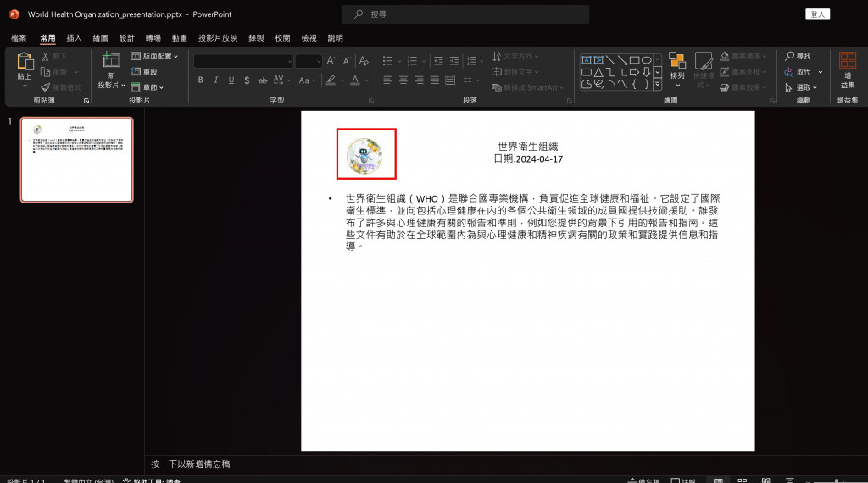Open the Arrange (排列) dropdown
Screen dimensions: 868x483
coord(677,69)
